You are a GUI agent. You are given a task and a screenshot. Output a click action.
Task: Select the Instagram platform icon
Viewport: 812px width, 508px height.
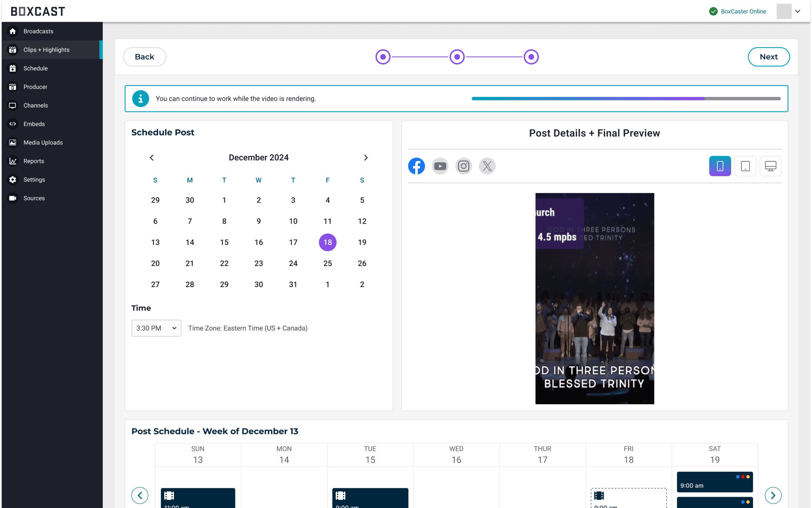pos(464,166)
